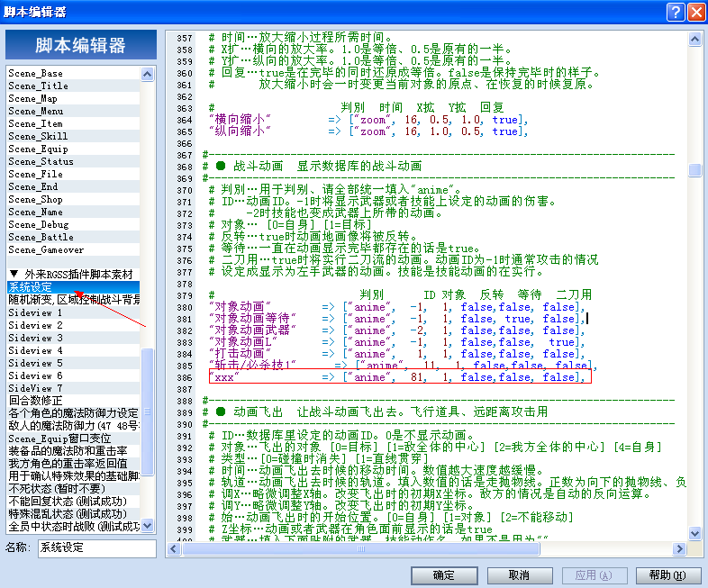The width and height of the screenshot is (708, 588).
Task: Select 回合数修正 script
Action: click(74, 401)
